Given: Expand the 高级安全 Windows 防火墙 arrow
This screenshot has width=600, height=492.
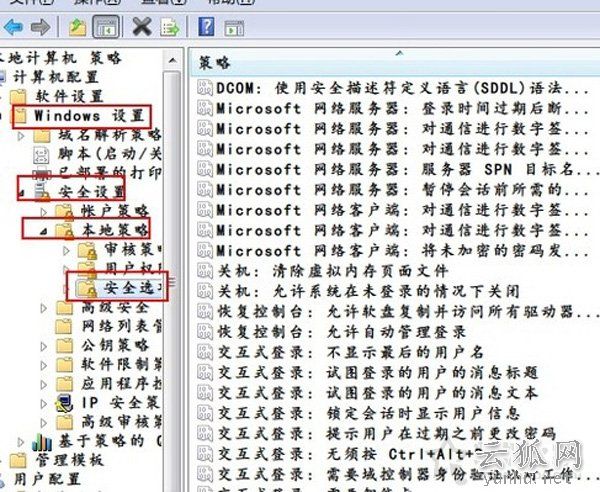Looking at the screenshot, I should (x=44, y=308).
